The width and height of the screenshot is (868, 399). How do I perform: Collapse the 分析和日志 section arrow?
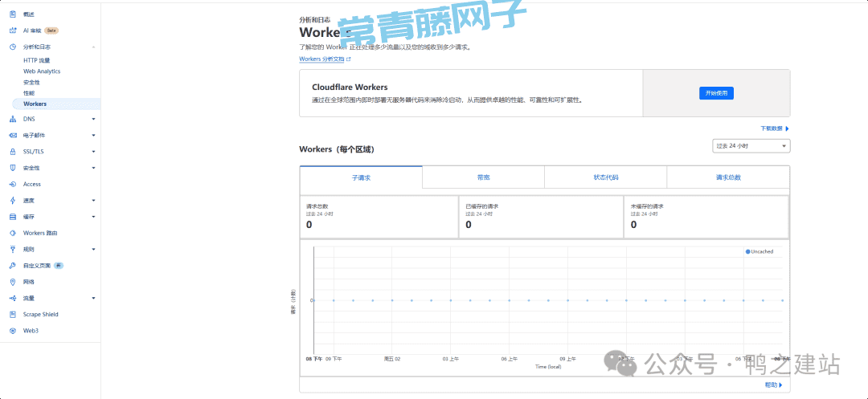click(x=93, y=47)
